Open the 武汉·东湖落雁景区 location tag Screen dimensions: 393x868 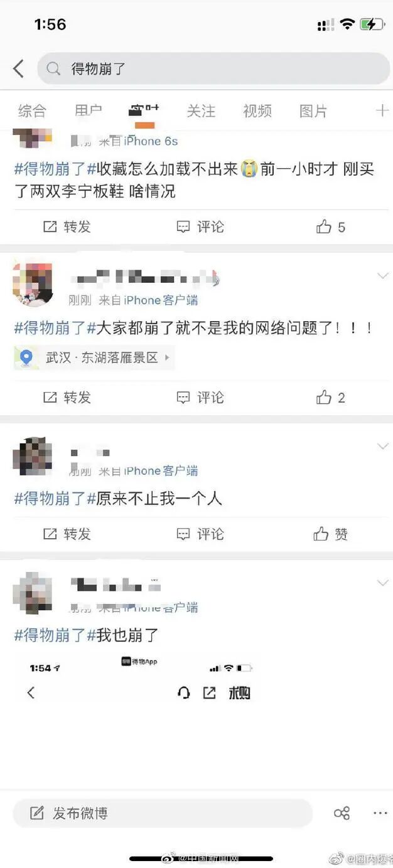pos(94,357)
